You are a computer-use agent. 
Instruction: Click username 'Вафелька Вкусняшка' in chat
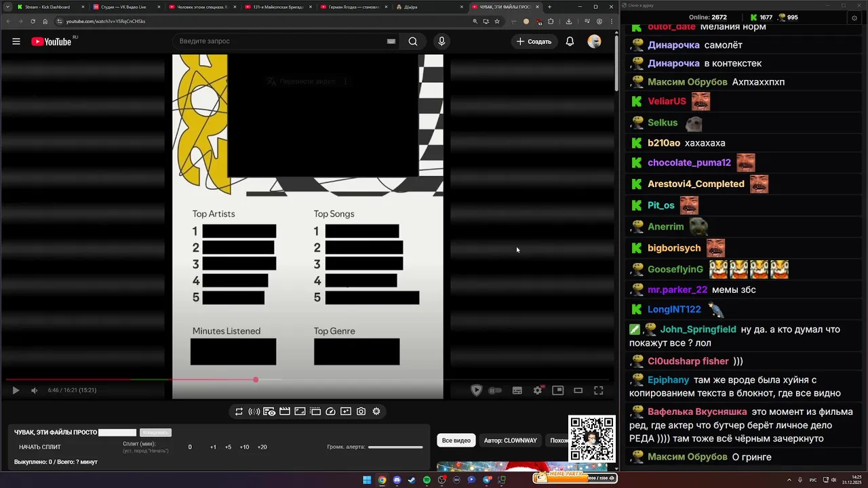(697, 411)
